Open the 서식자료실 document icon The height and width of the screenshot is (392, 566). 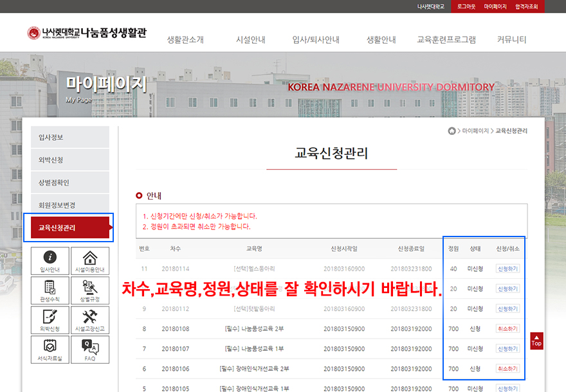click(x=50, y=350)
